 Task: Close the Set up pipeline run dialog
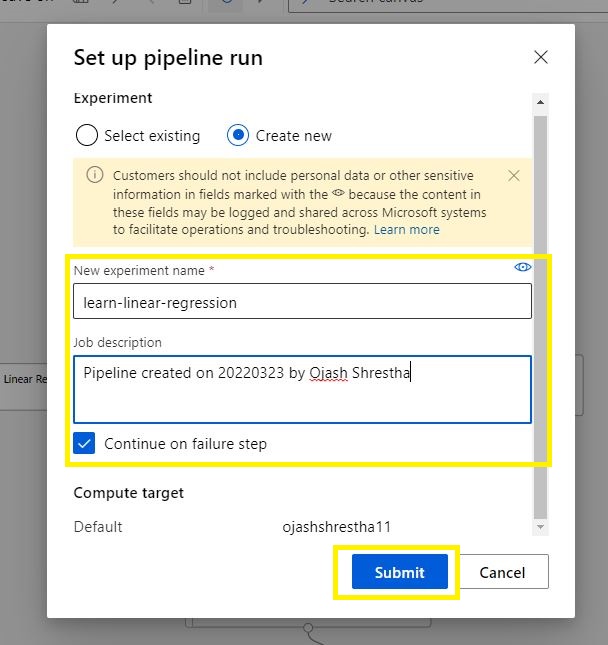pos(541,57)
